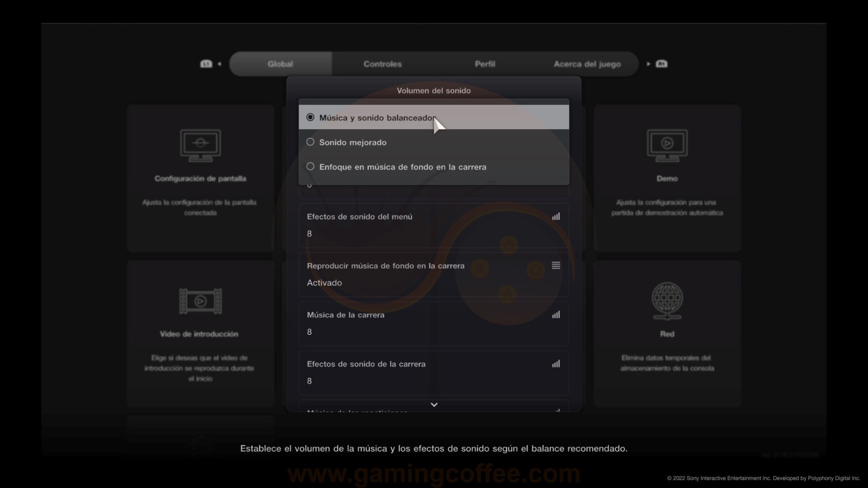This screenshot has width=868, height=488.
Task: Click the 'Volumen del sonido' panel title
Action: 434,91
